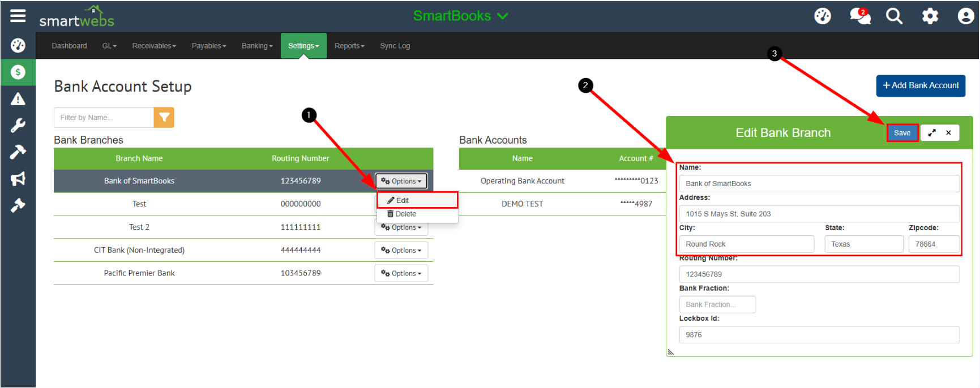
Task: Edit the Lockbox Id field
Action: (819, 335)
